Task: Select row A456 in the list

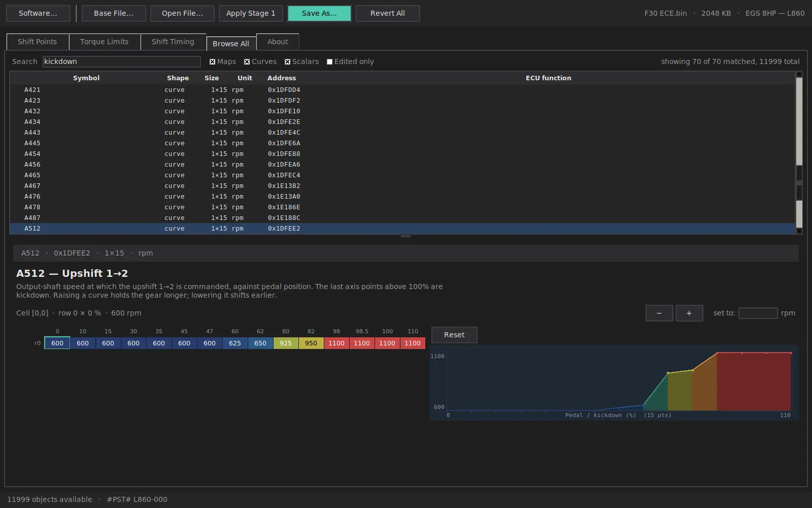Action: pos(402,165)
